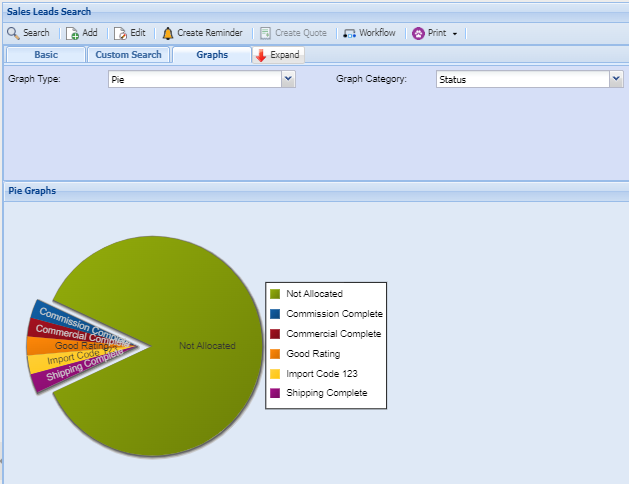Viewport: 629px width, 484px height.
Task: Click the Workflow icon in toolbar
Action: click(349, 34)
